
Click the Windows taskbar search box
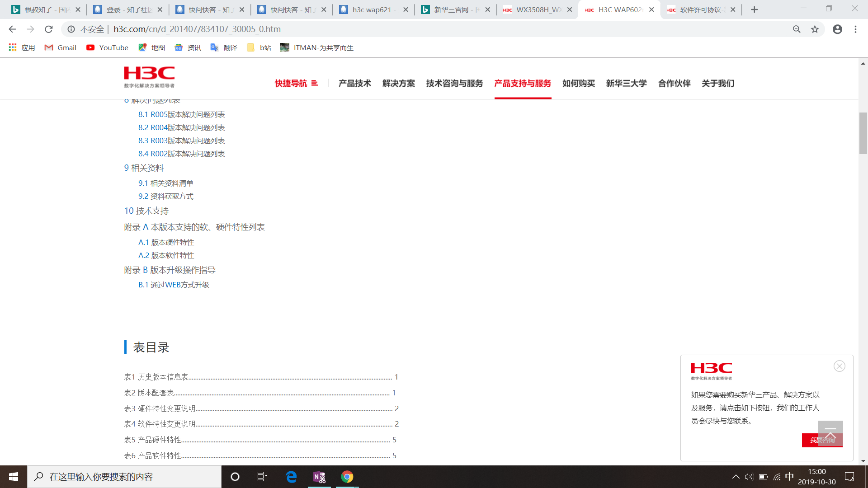(124, 477)
